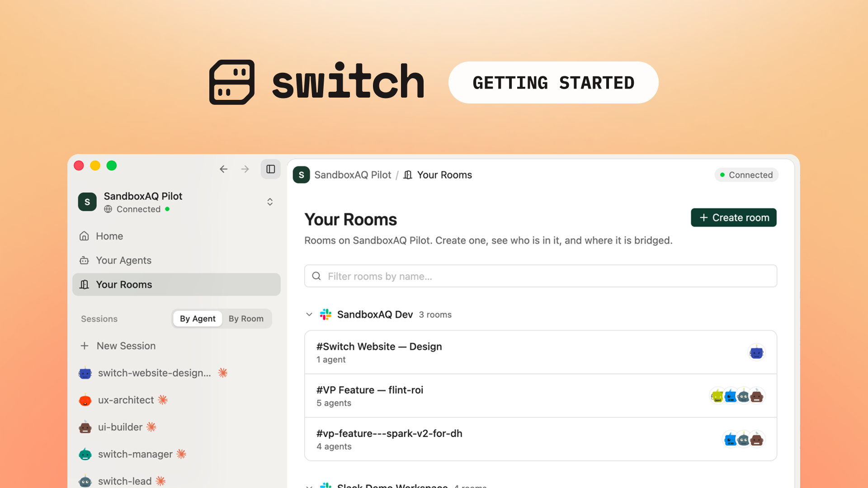
Task: Click the Slack logo beside SandboxAQ Dev
Action: click(x=325, y=314)
